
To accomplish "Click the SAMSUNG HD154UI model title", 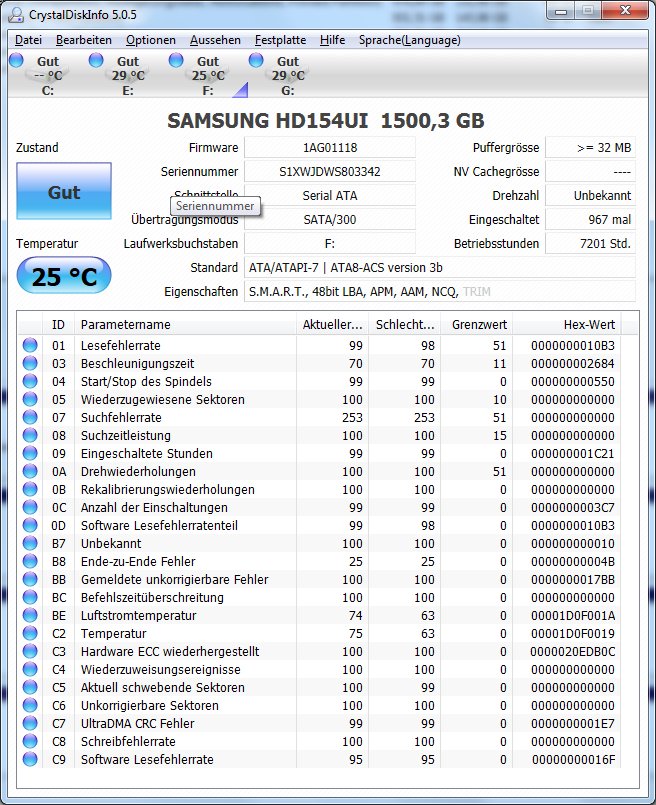I will pyautogui.click(x=325, y=121).
